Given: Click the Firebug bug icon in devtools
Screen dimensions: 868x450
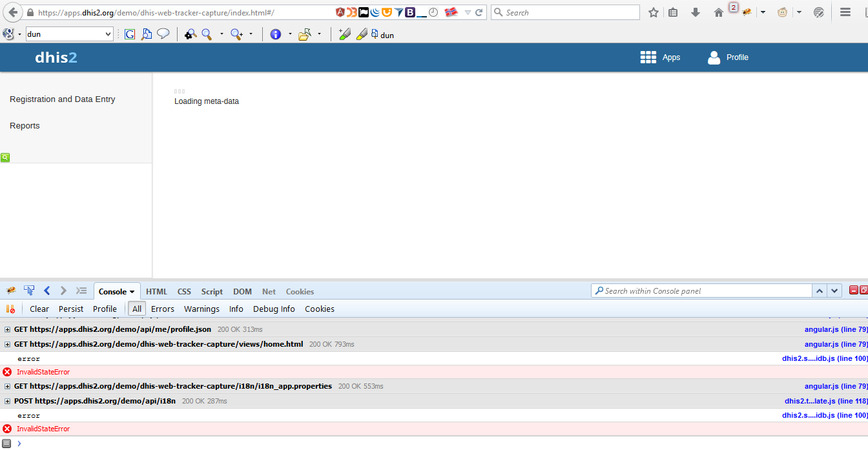Looking at the screenshot, I should pyautogui.click(x=11, y=291).
